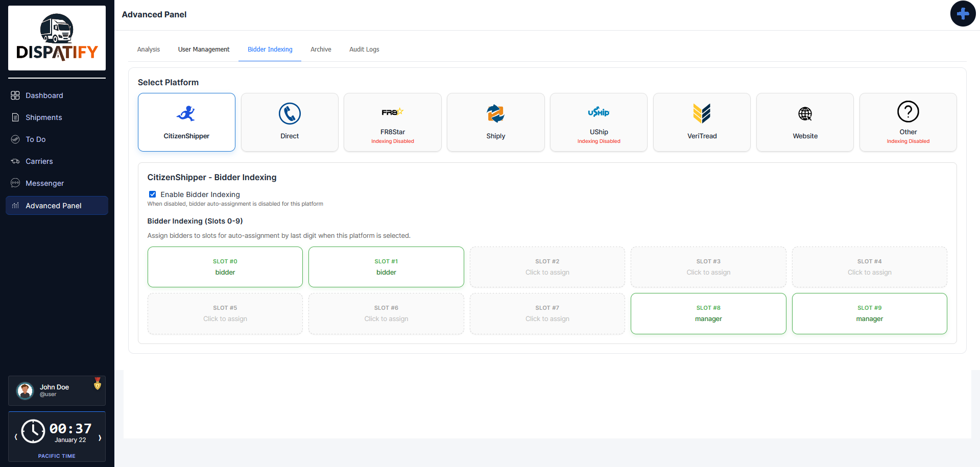Screen dimensions: 980x467
Task: Click UShip's Indexing Disabled label
Action: coord(599,141)
